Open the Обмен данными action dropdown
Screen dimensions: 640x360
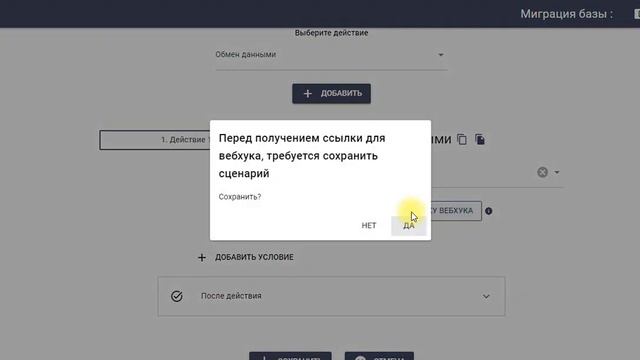click(331, 55)
